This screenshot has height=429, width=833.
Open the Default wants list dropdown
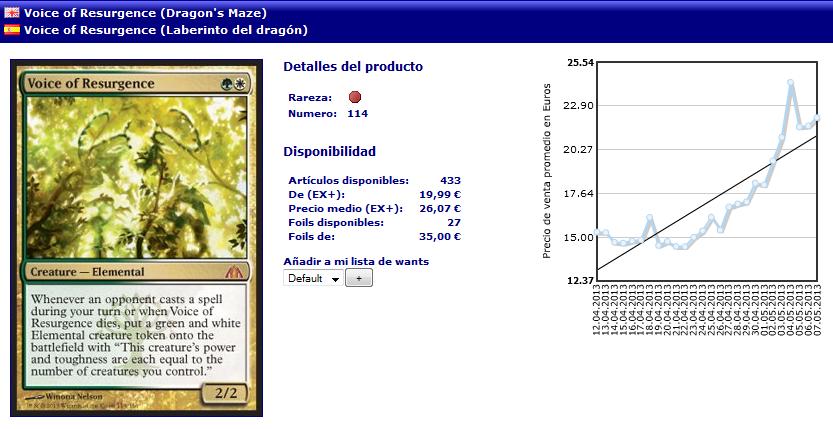coord(313,278)
